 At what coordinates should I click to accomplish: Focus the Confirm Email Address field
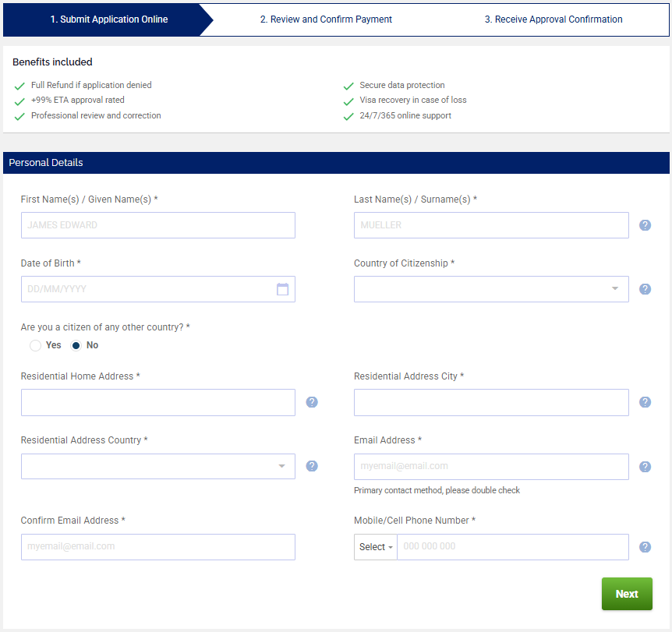(x=158, y=547)
